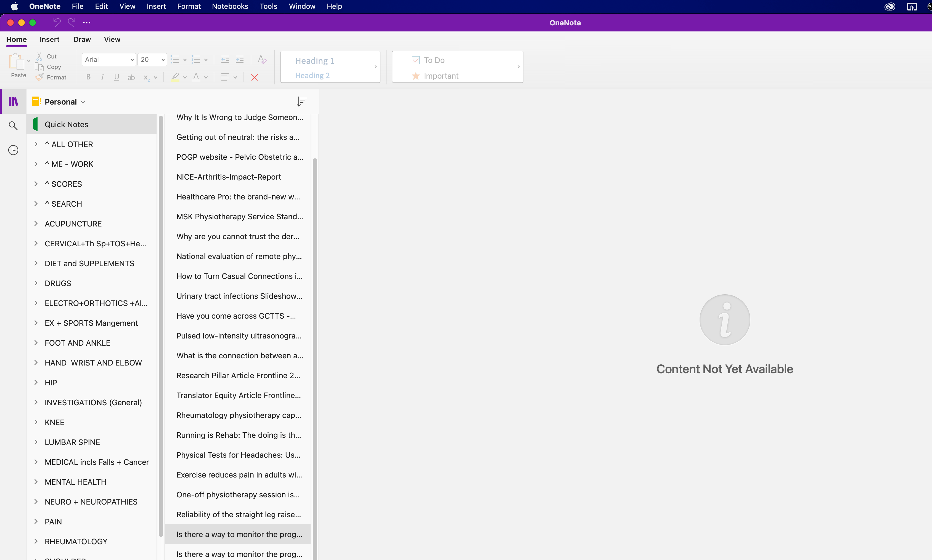Open the three-dot more options in title bar
The image size is (932, 560).
86,23
